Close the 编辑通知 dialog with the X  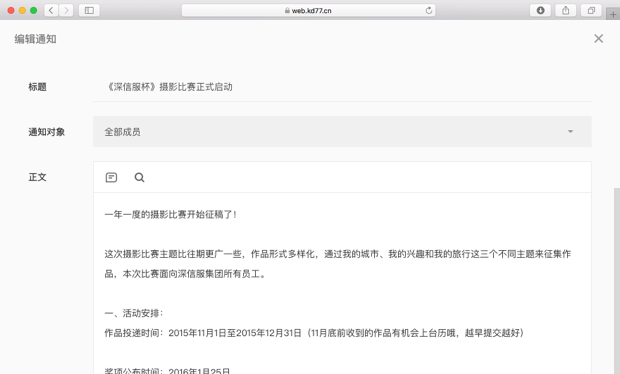[x=599, y=38]
